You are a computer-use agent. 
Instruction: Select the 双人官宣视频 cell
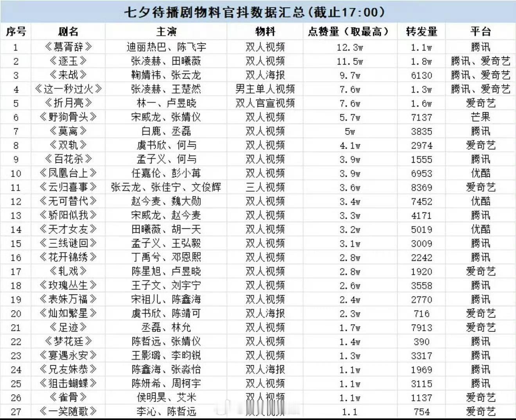[265, 103]
